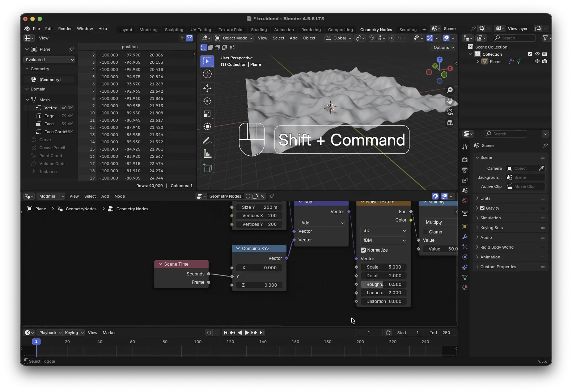
Task: Select the Rotate tool in viewport toolbar
Action: click(x=207, y=101)
